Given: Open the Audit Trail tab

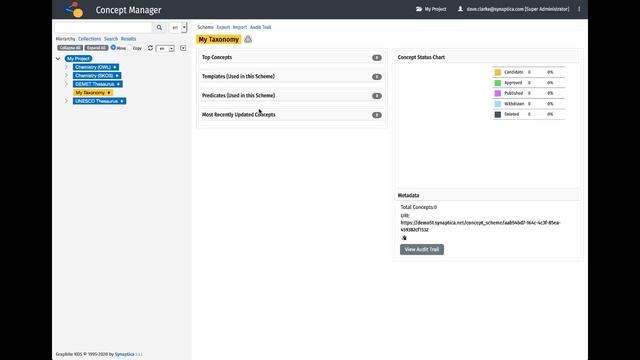Looking at the screenshot, I should click(260, 27).
